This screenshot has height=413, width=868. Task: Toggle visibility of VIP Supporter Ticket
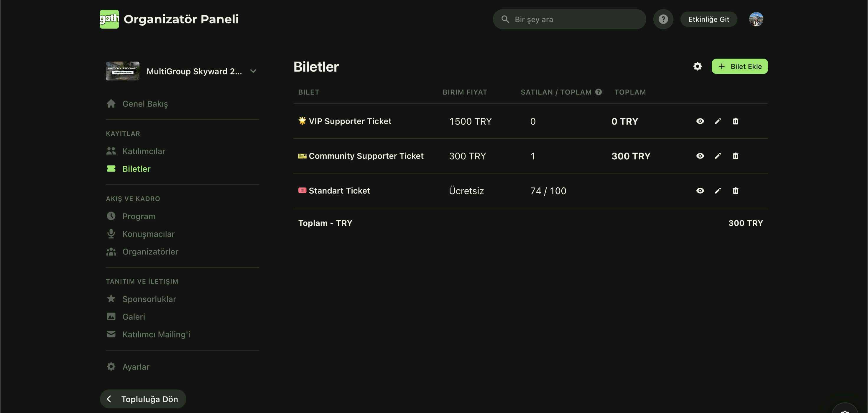tap(700, 121)
